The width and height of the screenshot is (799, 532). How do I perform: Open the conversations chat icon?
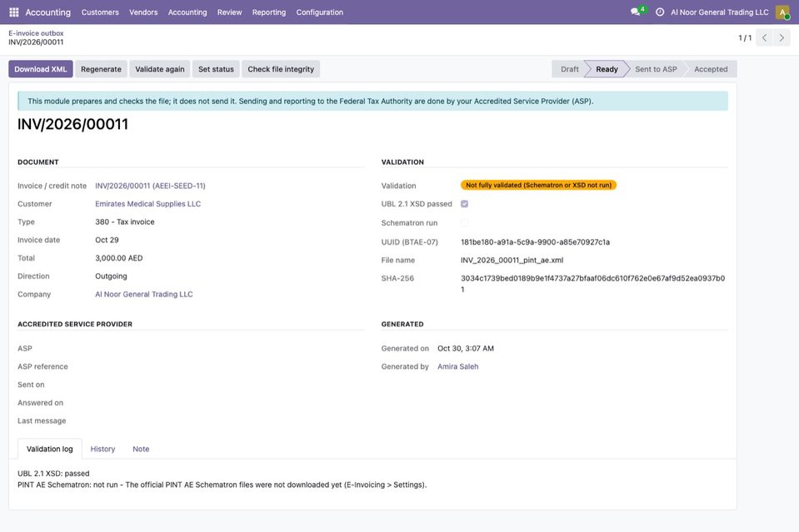coord(636,12)
